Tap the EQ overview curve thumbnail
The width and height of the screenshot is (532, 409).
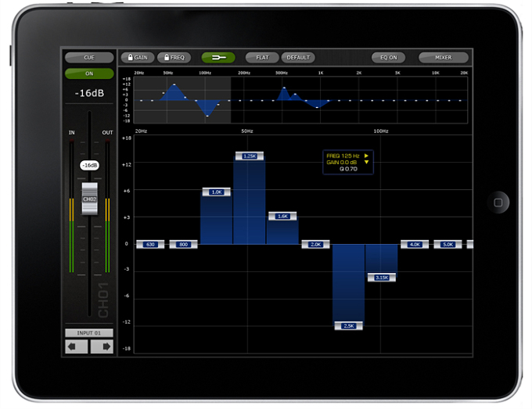(x=300, y=100)
